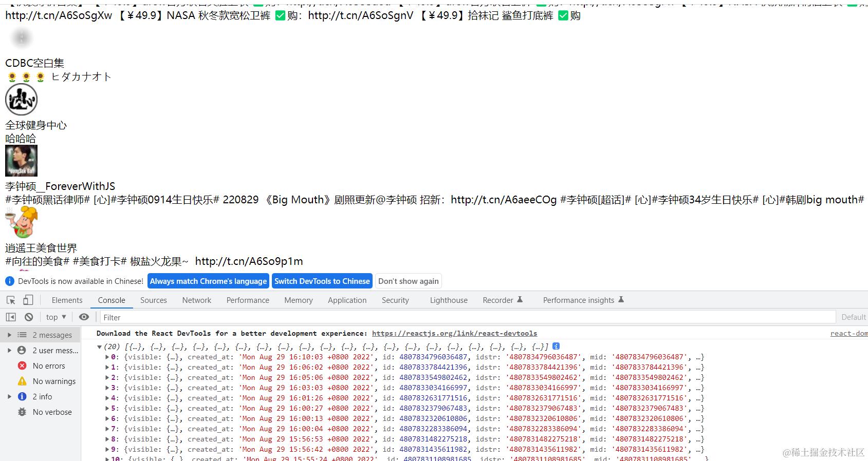
Task: Open the Sources tab
Action: [154, 300]
